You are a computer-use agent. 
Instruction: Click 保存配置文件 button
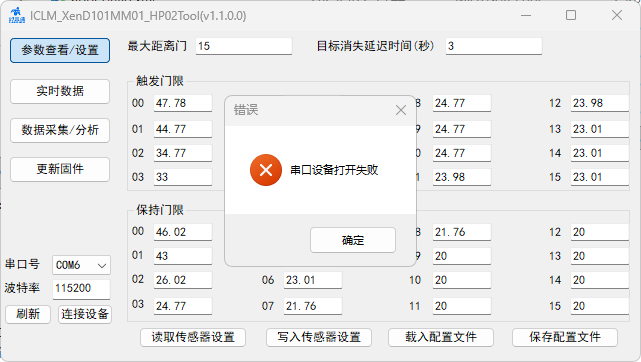pyautogui.click(x=565, y=337)
